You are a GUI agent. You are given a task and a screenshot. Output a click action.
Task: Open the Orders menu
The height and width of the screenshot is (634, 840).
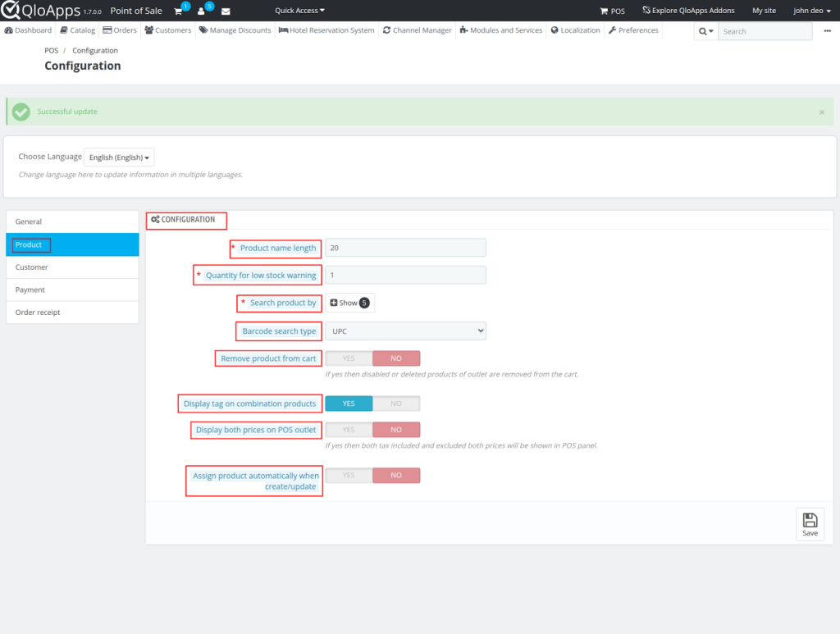[x=120, y=30]
